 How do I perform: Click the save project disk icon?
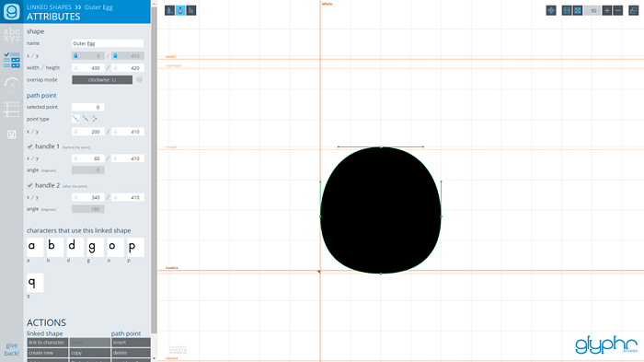(x=11, y=134)
